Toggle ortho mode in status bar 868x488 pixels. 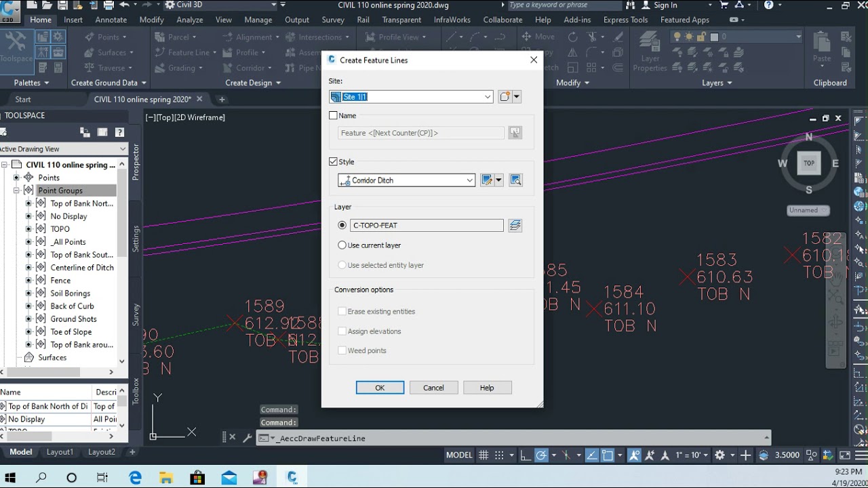[526, 455]
